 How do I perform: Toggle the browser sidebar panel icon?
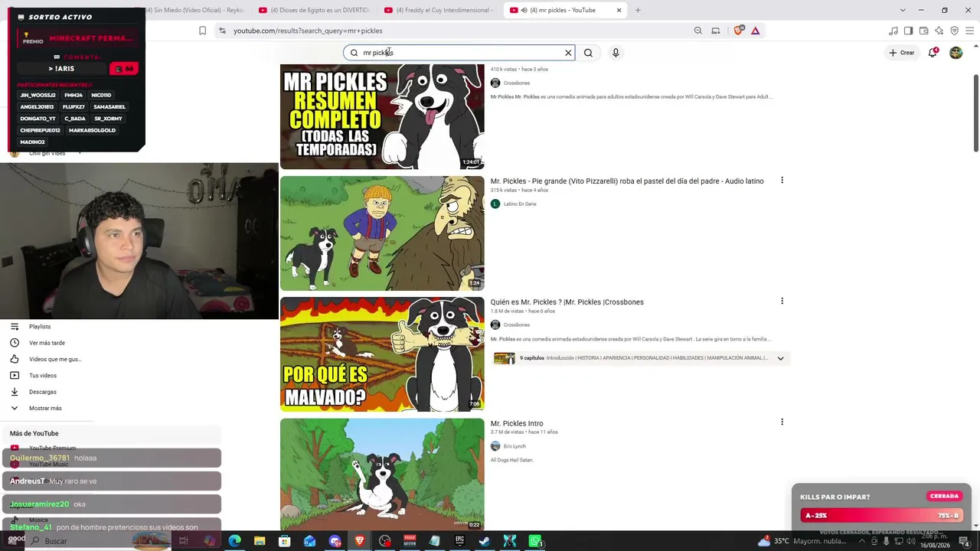pos(908,31)
